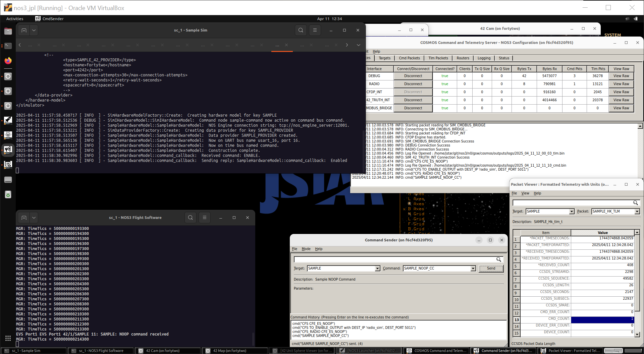Disconnect the 42_TRUTH_INT interface
The image size is (644, 354).
413,100
